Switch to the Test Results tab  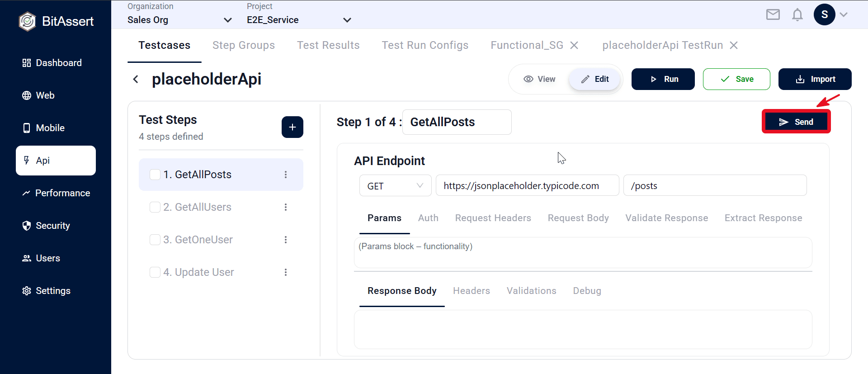point(328,45)
